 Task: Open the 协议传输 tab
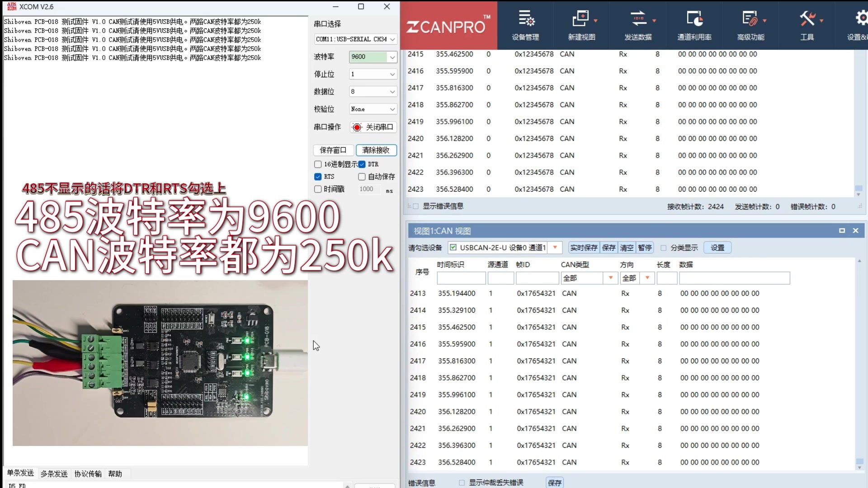click(x=88, y=474)
